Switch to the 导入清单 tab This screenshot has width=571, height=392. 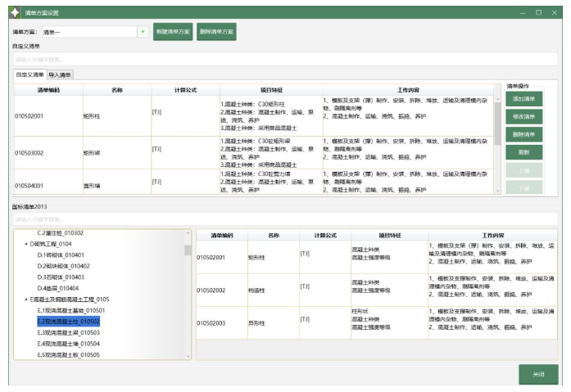point(60,75)
